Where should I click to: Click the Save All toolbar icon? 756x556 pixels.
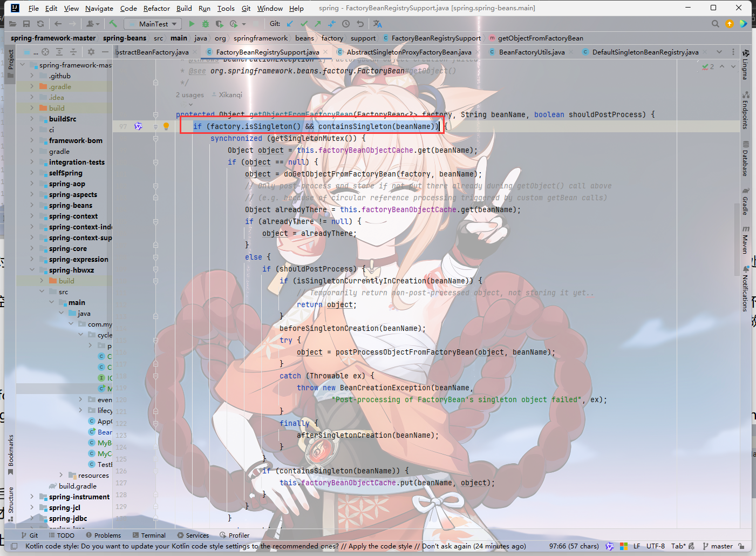[26, 24]
